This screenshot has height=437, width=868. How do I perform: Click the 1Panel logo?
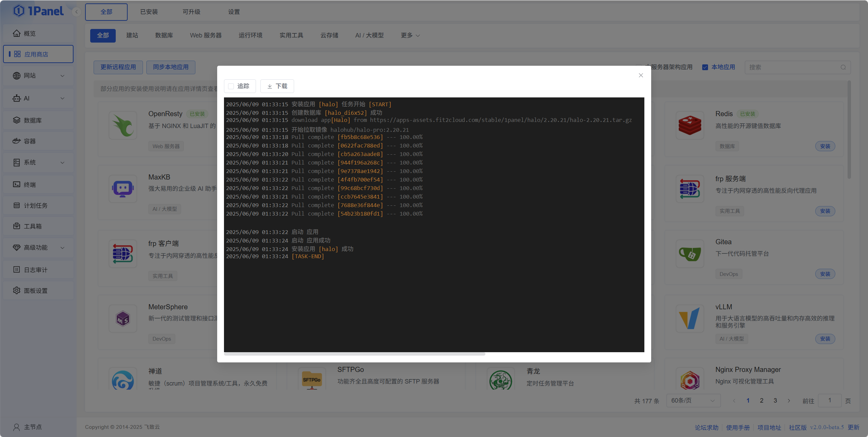(38, 11)
